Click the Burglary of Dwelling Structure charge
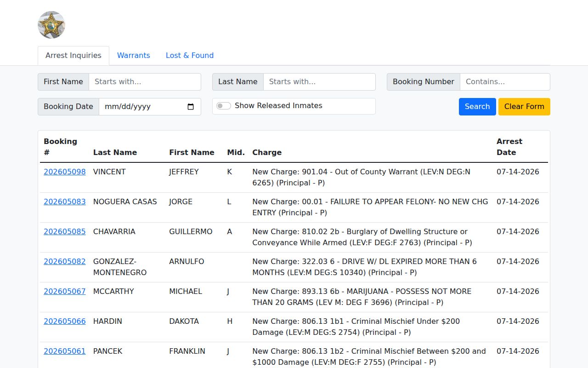 (x=362, y=237)
